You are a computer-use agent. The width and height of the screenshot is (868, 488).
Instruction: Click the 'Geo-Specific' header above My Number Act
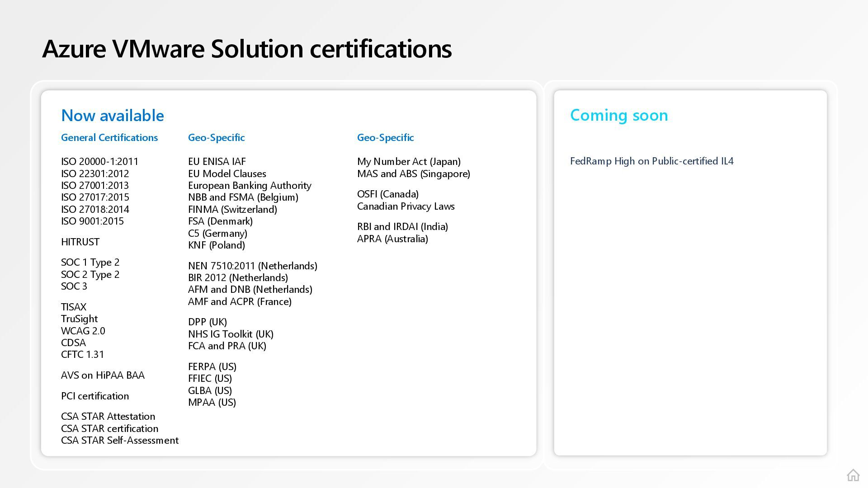(x=386, y=137)
